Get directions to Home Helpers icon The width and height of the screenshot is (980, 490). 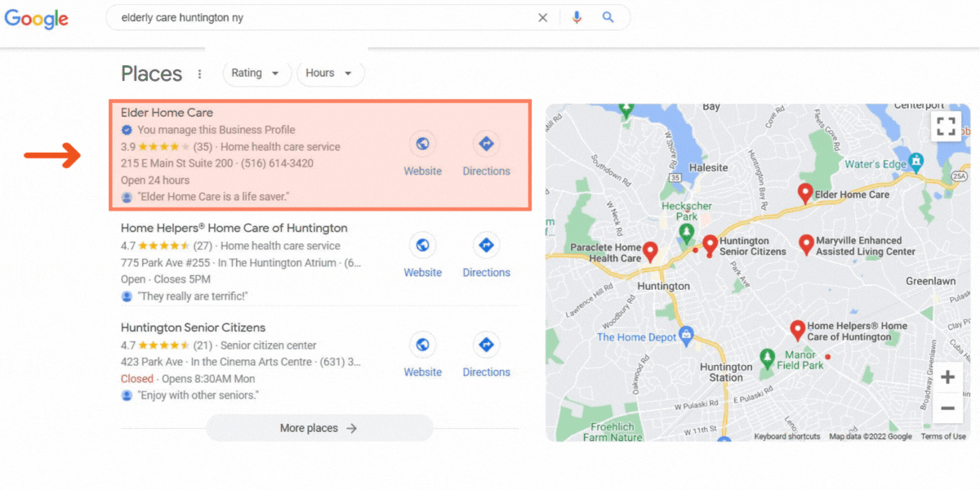pyautogui.click(x=486, y=245)
